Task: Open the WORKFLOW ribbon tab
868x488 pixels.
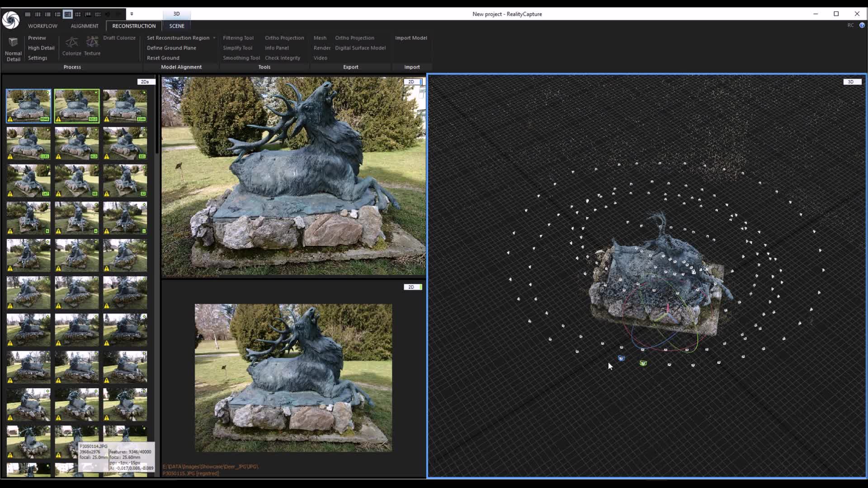Action: (42, 26)
